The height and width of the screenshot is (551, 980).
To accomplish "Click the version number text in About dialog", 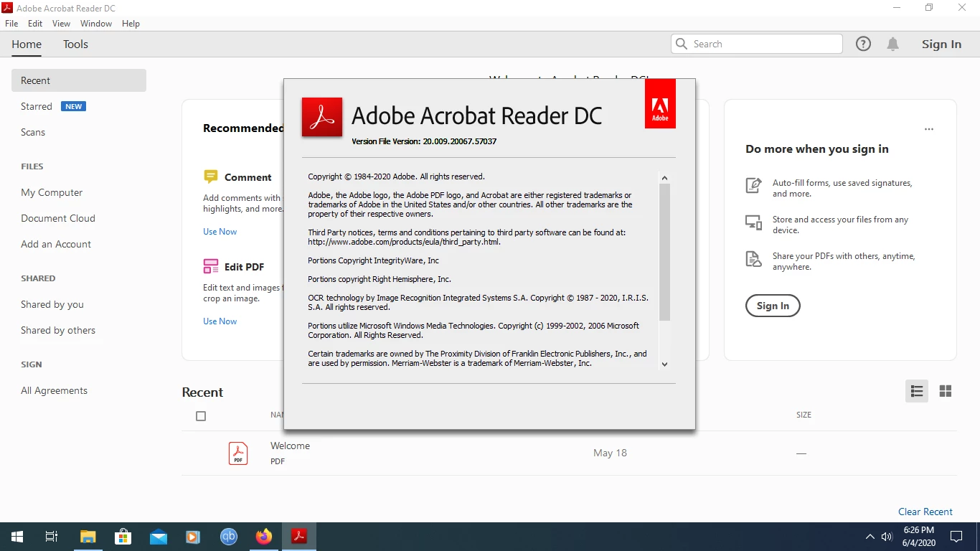I will [424, 141].
